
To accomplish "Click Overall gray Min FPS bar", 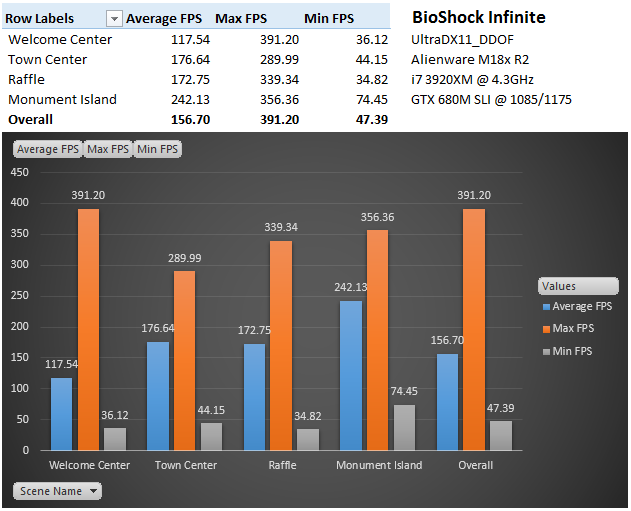I will [x=501, y=435].
